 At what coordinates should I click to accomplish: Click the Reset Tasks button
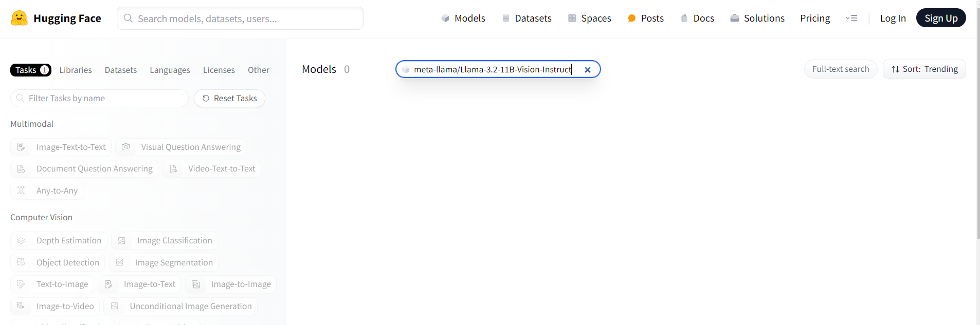pos(230,98)
